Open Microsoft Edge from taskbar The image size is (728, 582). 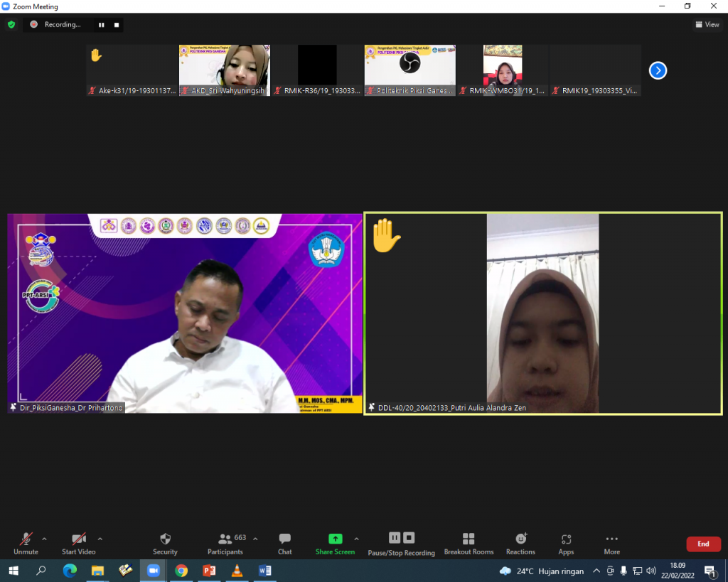(70, 571)
